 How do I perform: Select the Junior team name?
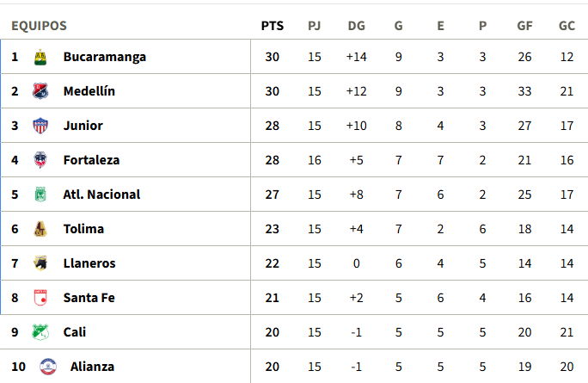click(x=83, y=126)
